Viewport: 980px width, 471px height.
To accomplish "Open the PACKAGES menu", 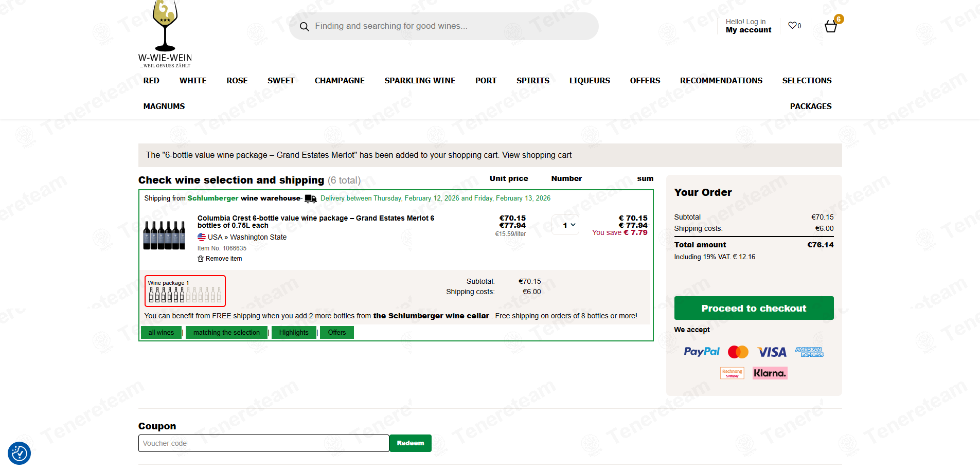I will [811, 106].
